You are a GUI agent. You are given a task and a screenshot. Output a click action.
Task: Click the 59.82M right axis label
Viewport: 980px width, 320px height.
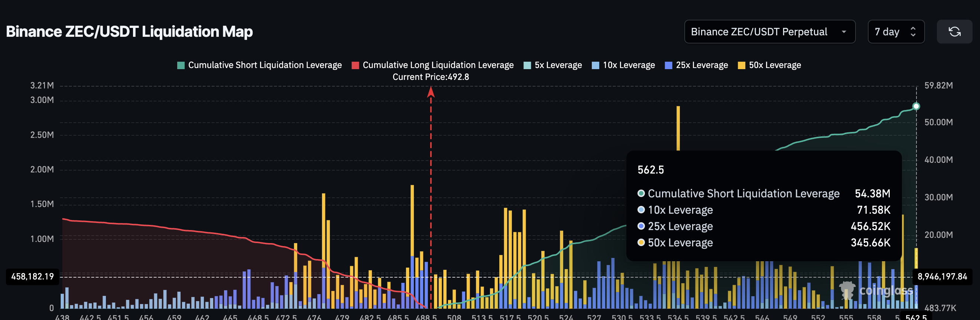coord(938,85)
